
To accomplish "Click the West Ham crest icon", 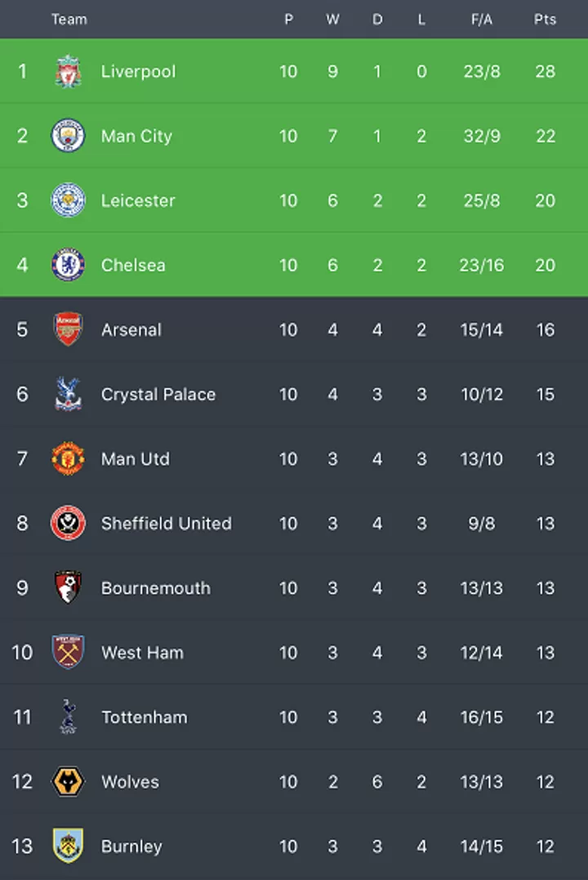I will coord(68,652).
